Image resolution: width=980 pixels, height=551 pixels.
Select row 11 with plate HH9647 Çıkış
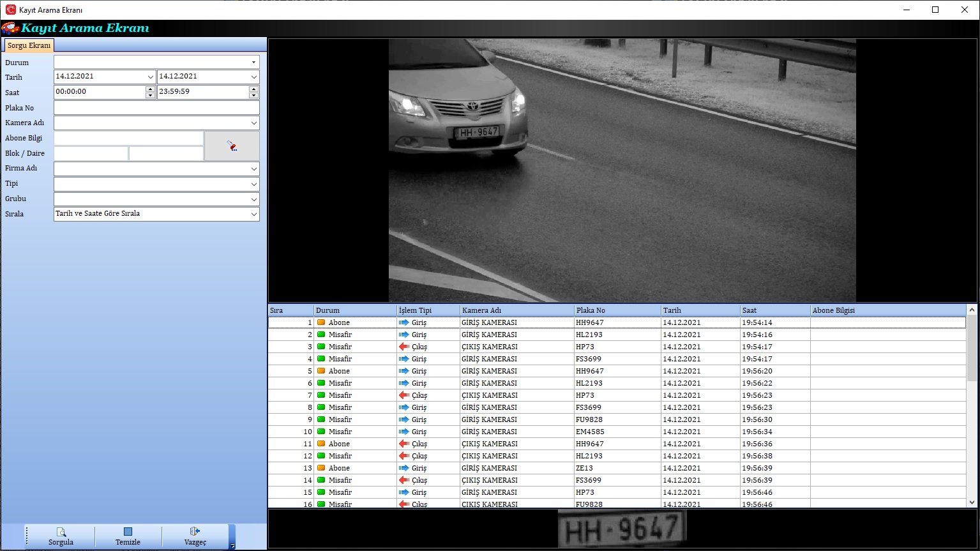coord(617,444)
